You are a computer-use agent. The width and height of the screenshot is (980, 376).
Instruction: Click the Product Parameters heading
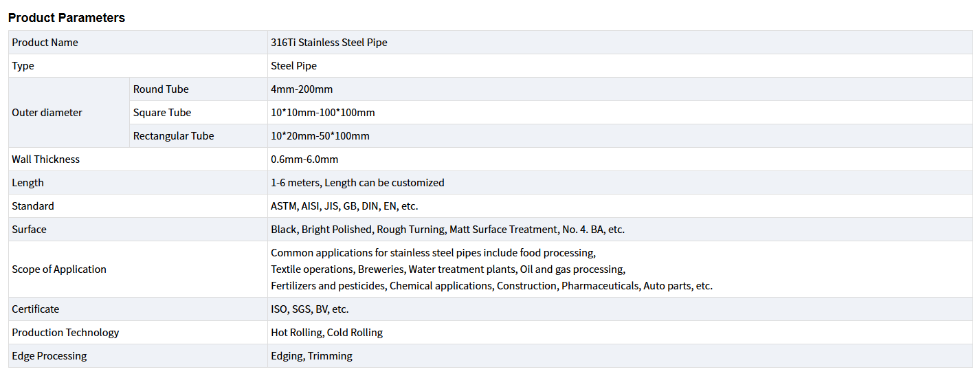67,18
